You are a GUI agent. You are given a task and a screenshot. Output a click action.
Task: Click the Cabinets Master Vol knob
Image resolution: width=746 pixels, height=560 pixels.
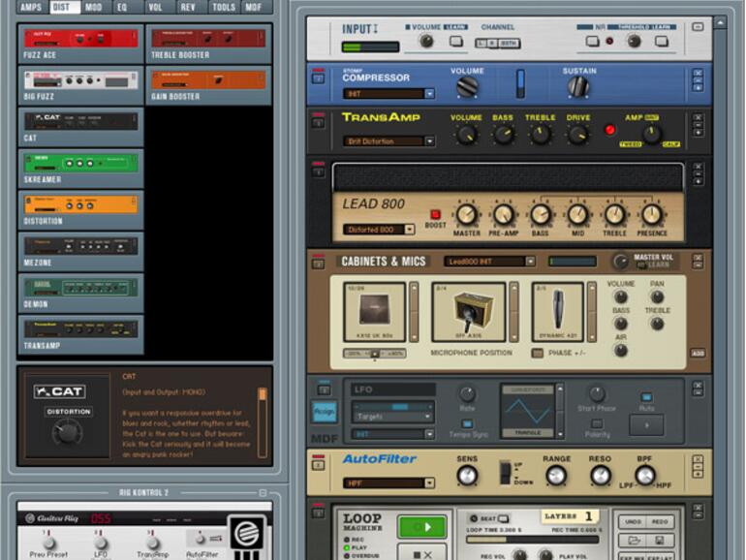pos(620,262)
